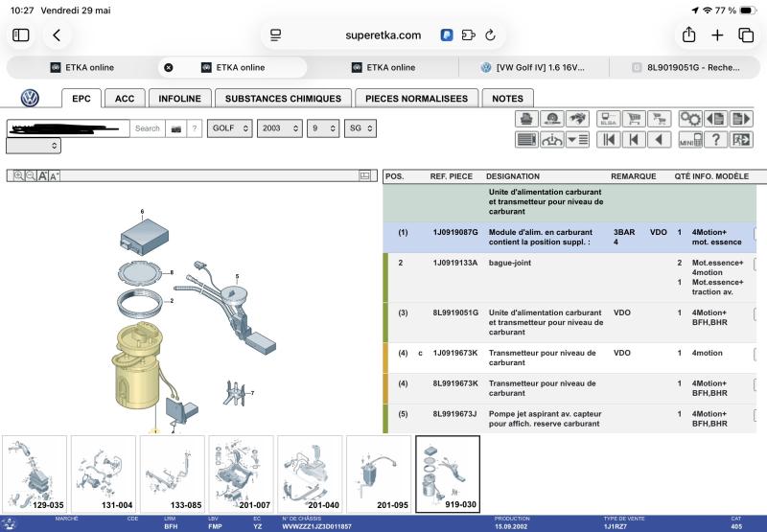Click the small question mark near Search
This screenshot has height=532, width=767.
(195, 128)
